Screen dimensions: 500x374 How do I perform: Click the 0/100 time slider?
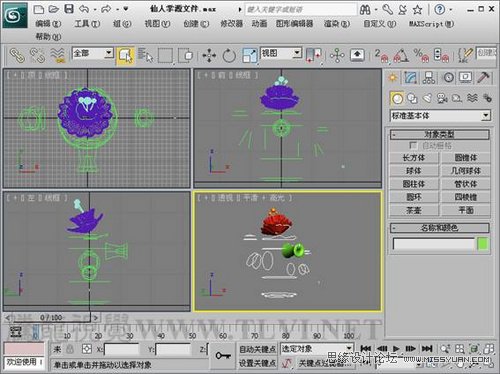click(x=51, y=318)
